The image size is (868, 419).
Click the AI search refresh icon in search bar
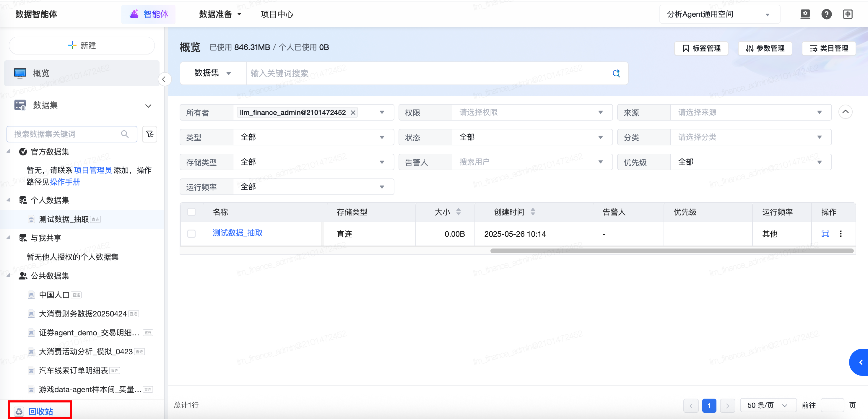(x=616, y=73)
